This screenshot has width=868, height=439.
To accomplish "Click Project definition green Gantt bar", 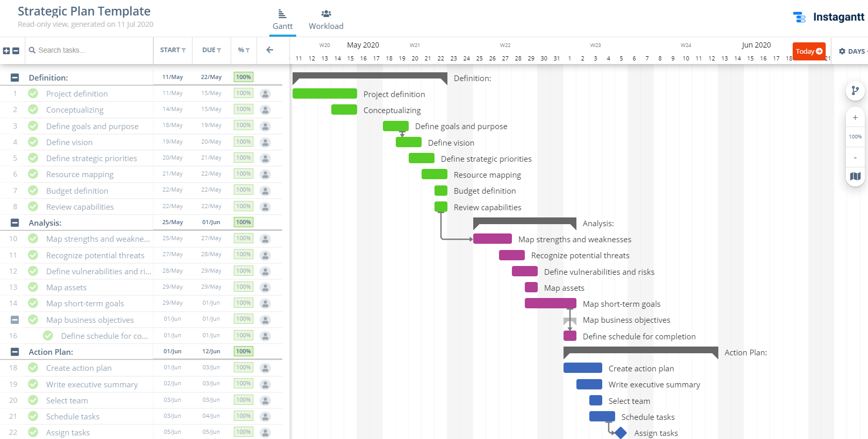I will pyautogui.click(x=325, y=93).
